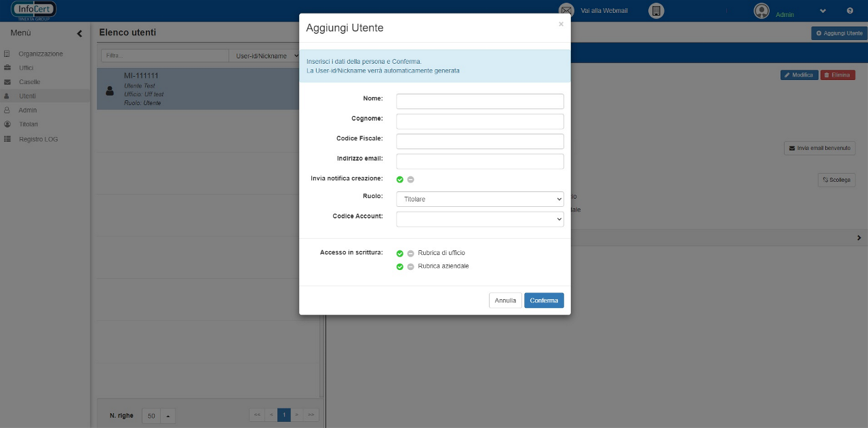868x428 pixels.
Task: Disable Rubrica di ufficio write access
Action: point(410,254)
